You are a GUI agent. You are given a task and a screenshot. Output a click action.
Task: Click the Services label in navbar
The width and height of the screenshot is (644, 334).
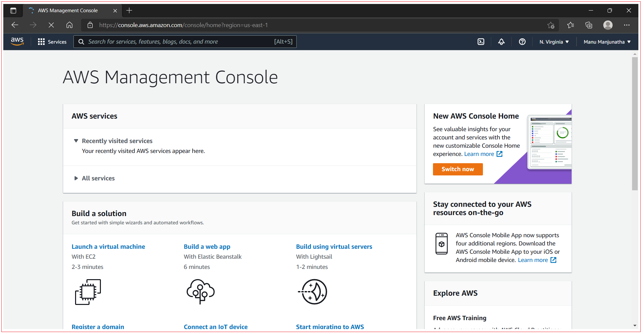[x=57, y=42]
